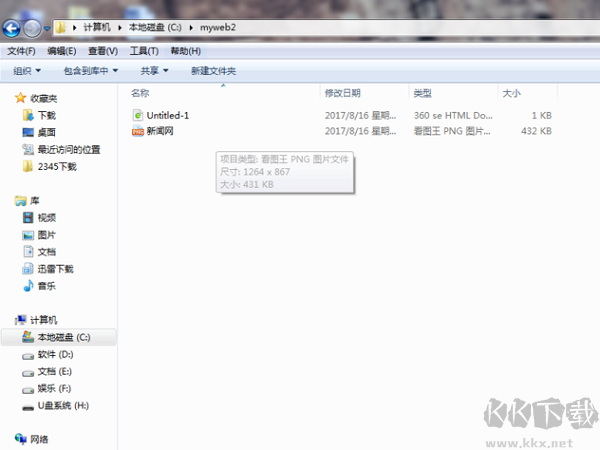Open 桌面 in the navigation pane
The height and width of the screenshot is (450, 600).
tap(47, 132)
